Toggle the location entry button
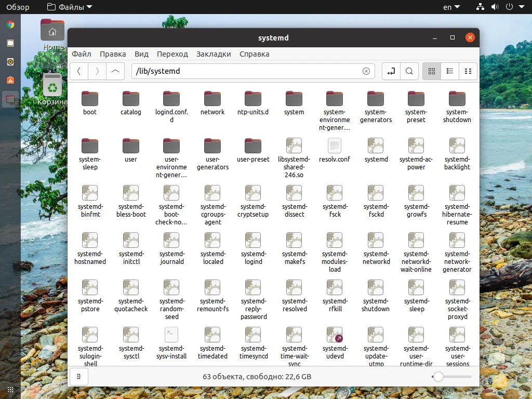This screenshot has width=532, height=399. click(391, 71)
